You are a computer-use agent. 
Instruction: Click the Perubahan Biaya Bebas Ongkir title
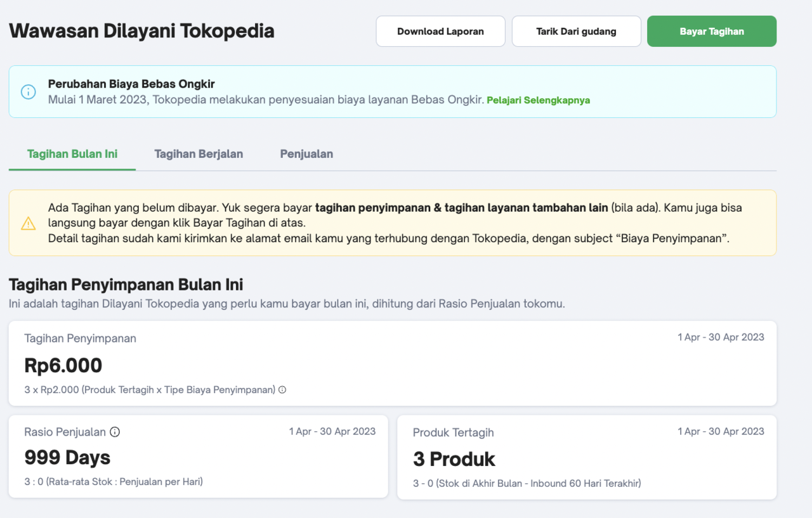(x=131, y=84)
